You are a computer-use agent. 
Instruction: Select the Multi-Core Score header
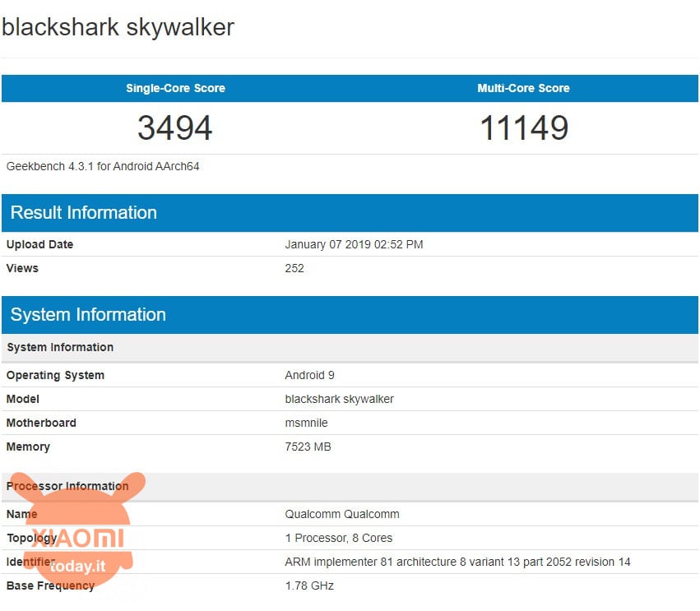523,88
